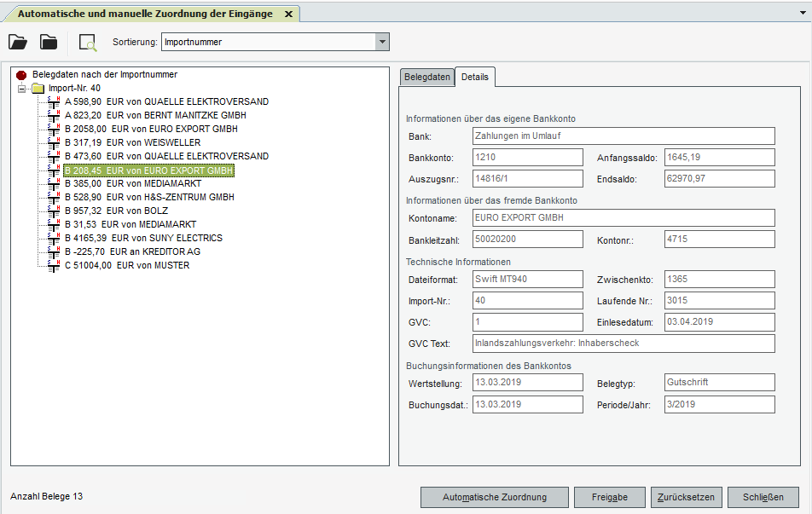This screenshot has width=812, height=514.
Task: Select entry B 385,00 EUR von MEDIAMARKT
Action: tap(133, 184)
